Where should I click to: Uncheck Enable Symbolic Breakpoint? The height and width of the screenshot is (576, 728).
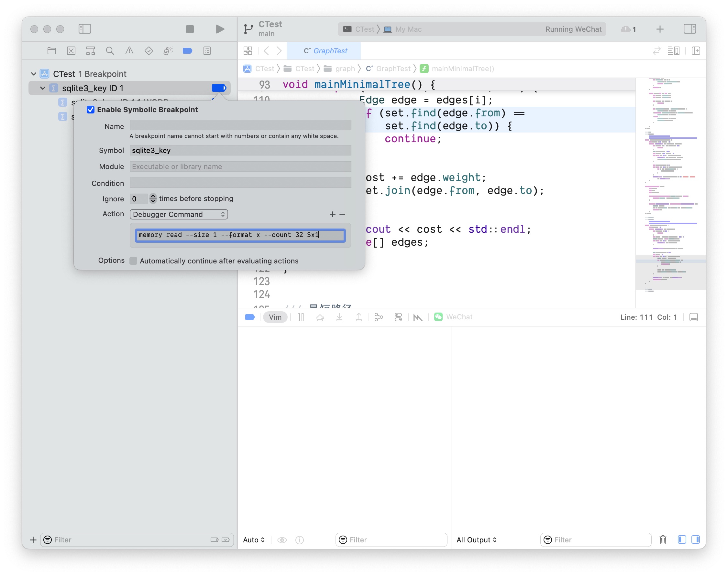pyautogui.click(x=91, y=110)
